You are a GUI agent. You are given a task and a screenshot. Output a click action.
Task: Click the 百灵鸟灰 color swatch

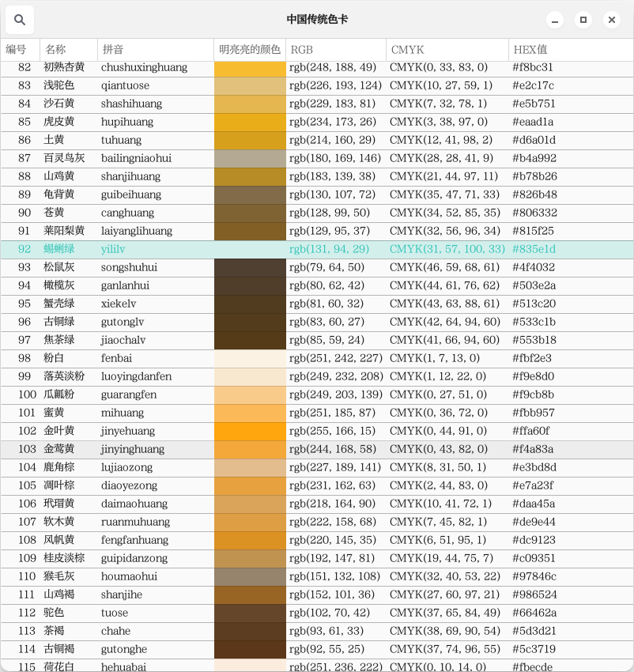pos(250,159)
